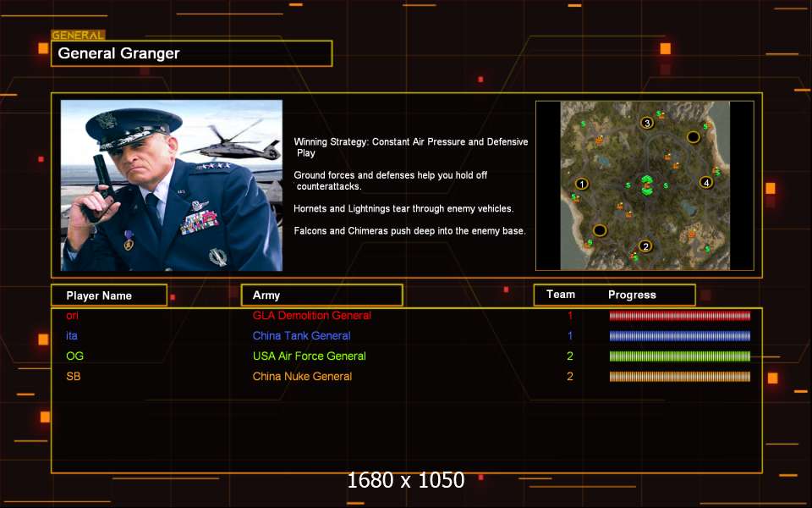This screenshot has width=812, height=508.
Task: Select player name 'ori'
Action: click(72, 315)
